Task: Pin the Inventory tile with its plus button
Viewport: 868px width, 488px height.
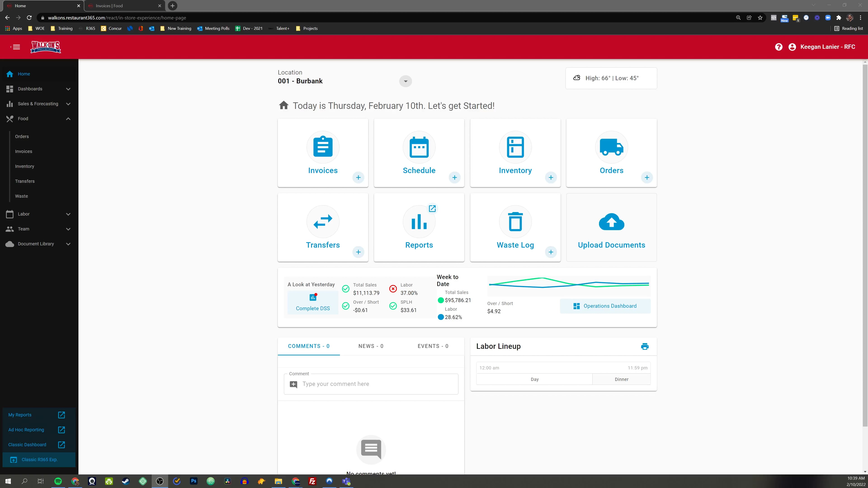Action: click(x=551, y=177)
